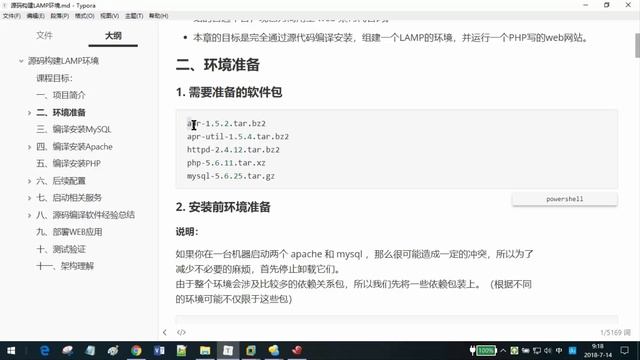The width and height of the screenshot is (640, 360).
Task: Click the httpd-2.4.12.tar.bz2 line
Action: click(233, 150)
